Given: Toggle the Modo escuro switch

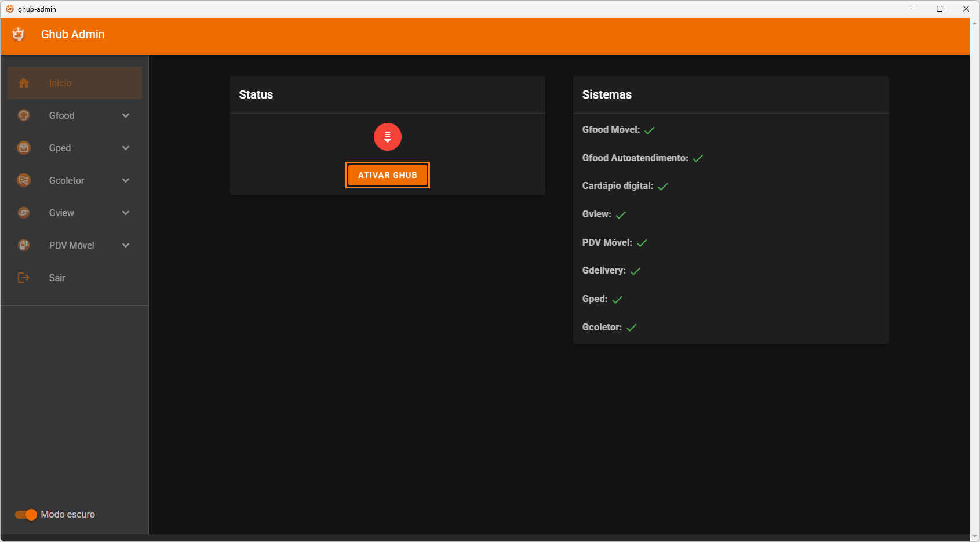Looking at the screenshot, I should pyautogui.click(x=26, y=515).
